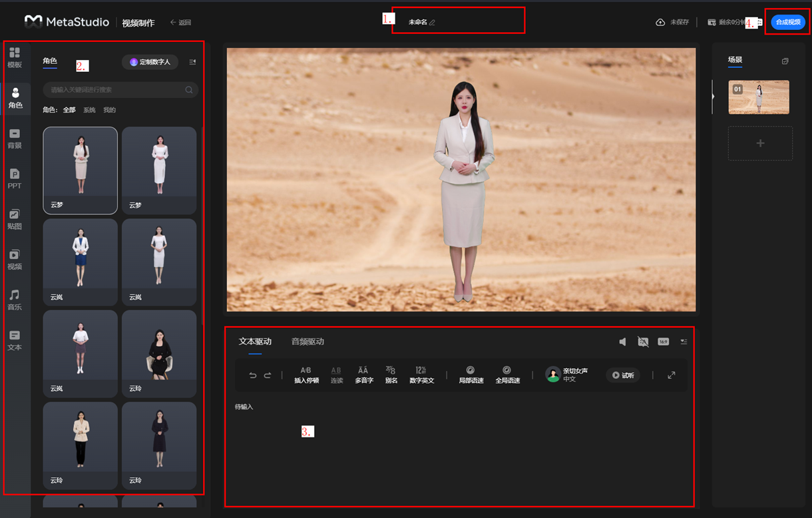Screen dimensions: 812x518
Task: Adjust 局部语速 local speech speed
Action: pyautogui.click(x=470, y=375)
